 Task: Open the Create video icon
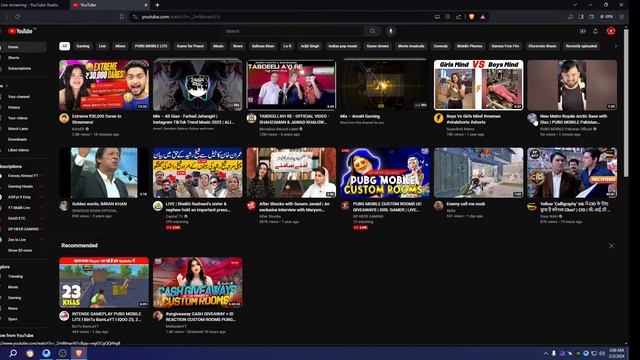(582, 31)
